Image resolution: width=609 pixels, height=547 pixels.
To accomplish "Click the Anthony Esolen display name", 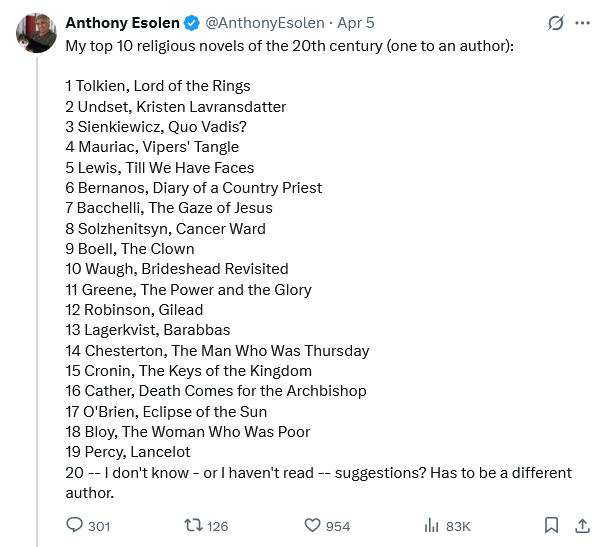I will [121, 23].
